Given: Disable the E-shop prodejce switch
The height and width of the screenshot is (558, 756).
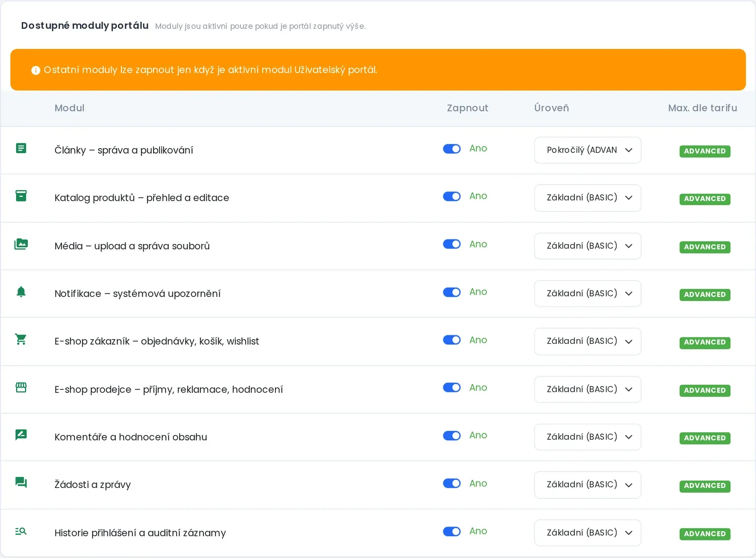Looking at the screenshot, I should 452,388.
